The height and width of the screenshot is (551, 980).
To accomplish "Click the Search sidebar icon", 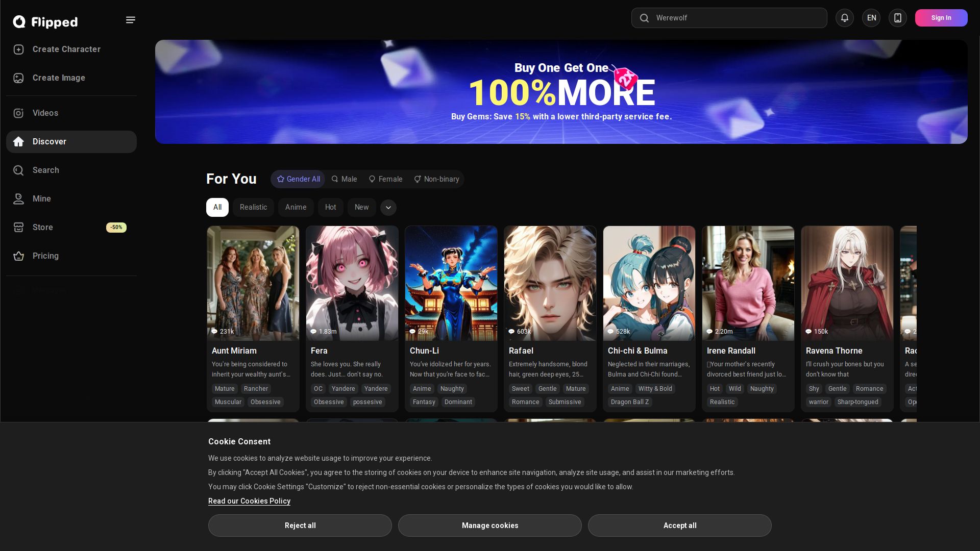I will 19,170.
